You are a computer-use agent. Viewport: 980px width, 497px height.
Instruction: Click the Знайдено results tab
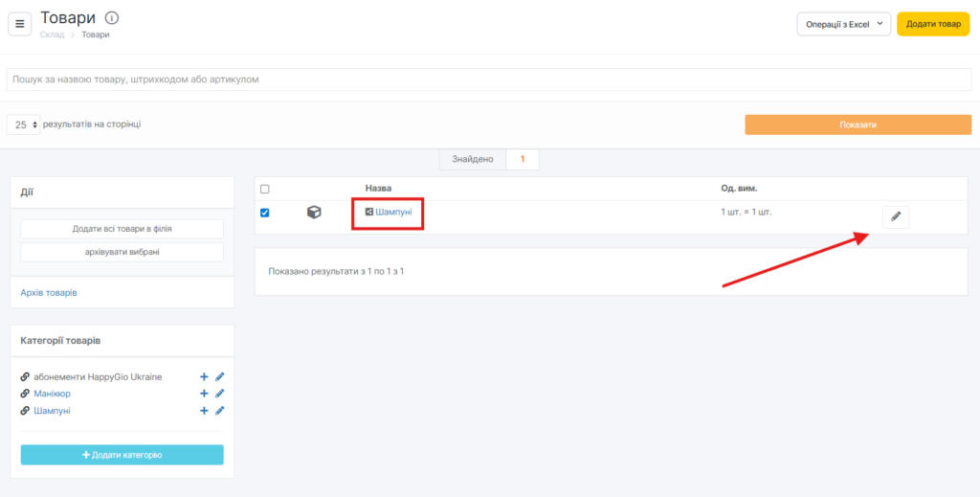pos(473,159)
